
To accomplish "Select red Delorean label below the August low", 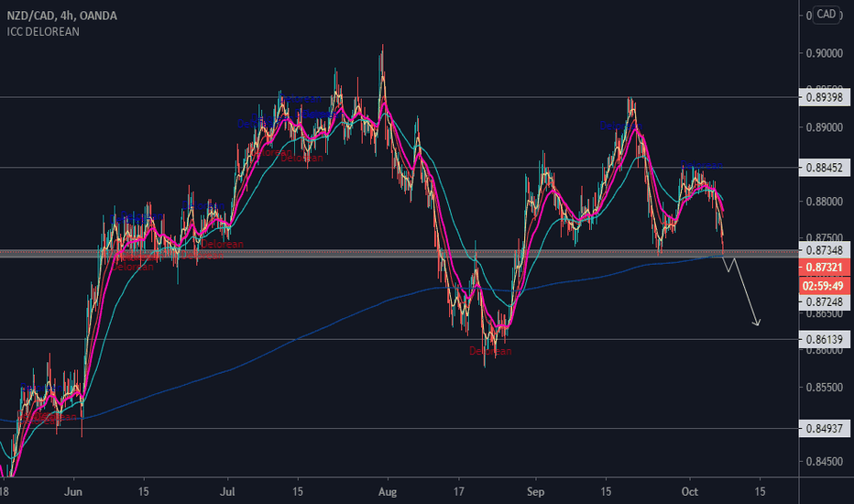I will [x=490, y=352].
